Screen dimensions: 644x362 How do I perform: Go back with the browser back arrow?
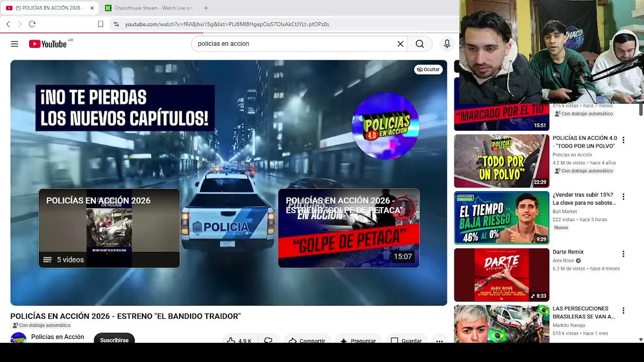pyautogui.click(x=8, y=24)
